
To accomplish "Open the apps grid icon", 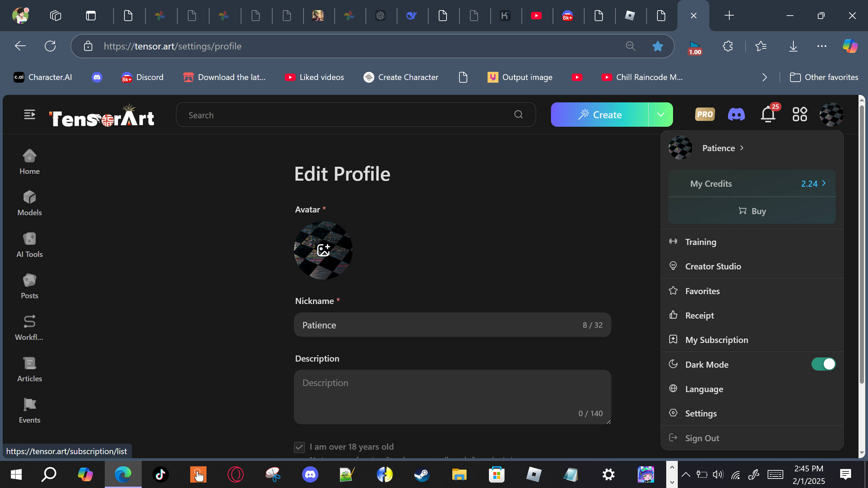I will (x=800, y=115).
